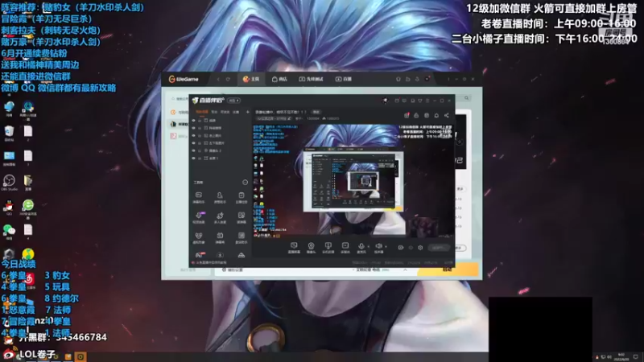Click the projection source icon in the bottom toolbar
The height and width of the screenshot is (362, 644).
click(x=328, y=248)
